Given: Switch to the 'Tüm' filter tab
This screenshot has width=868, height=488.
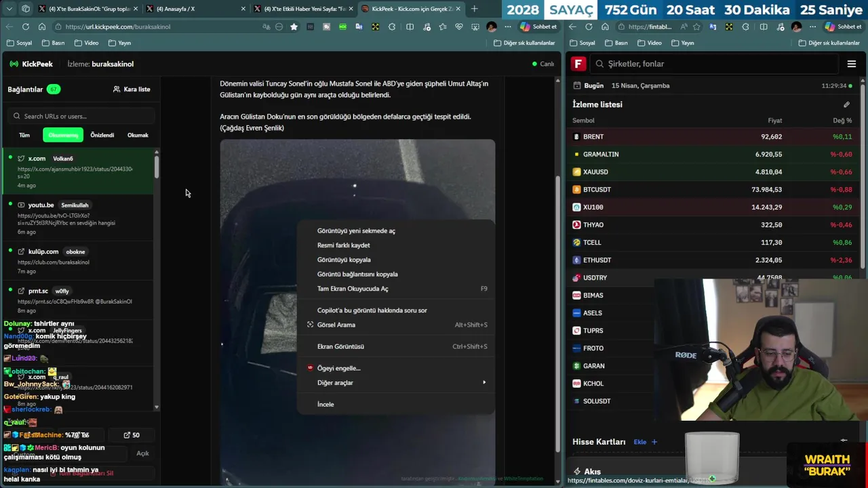Looking at the screenshot, I should (24, 135).
